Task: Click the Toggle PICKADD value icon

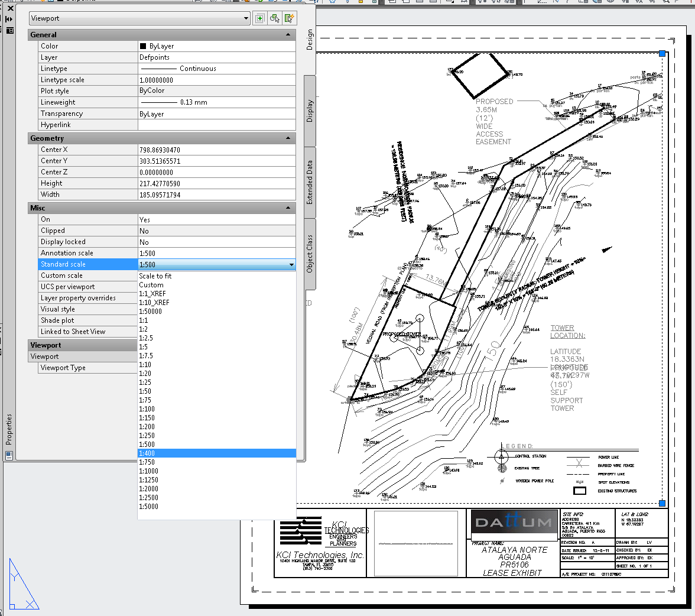Action: (259, 18)
